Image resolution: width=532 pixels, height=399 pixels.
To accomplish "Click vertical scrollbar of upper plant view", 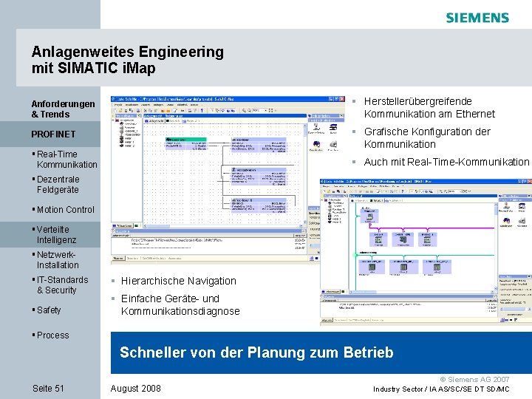I will pos(304,173).
